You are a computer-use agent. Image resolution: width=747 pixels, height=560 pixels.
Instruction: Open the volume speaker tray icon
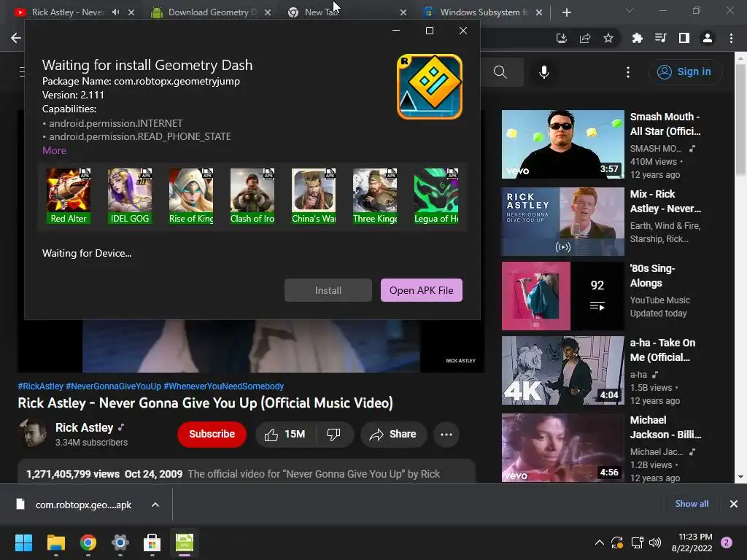pos(655,542)
